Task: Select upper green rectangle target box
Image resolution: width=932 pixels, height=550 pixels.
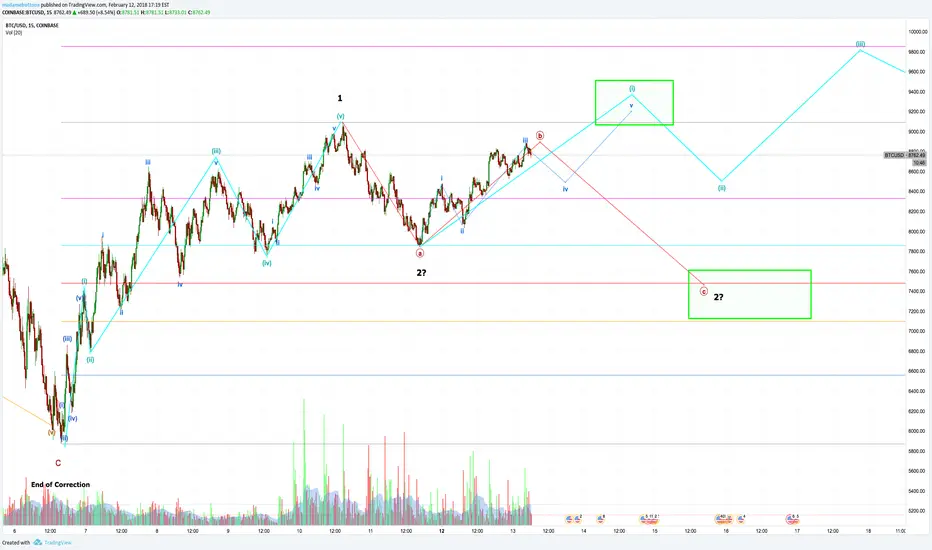Action: pyautogui.click(x=634, y=102)
